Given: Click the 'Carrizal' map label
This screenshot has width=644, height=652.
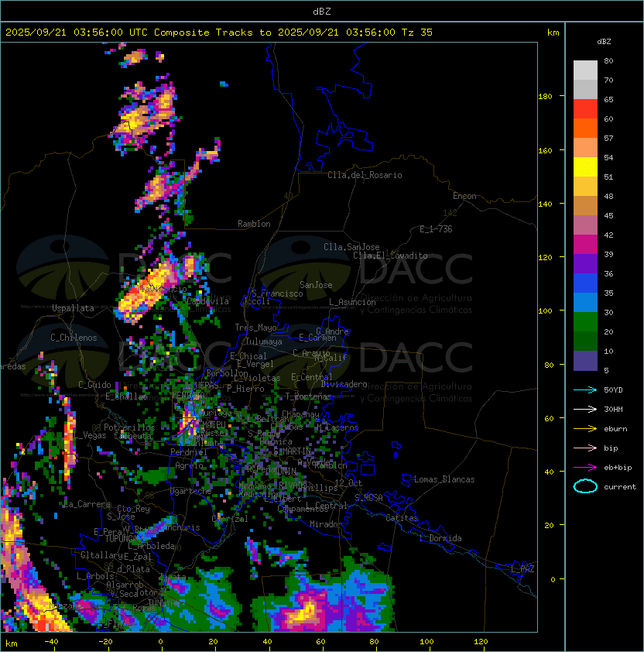Looking at the screenshot, I should [x=230, y=519].
